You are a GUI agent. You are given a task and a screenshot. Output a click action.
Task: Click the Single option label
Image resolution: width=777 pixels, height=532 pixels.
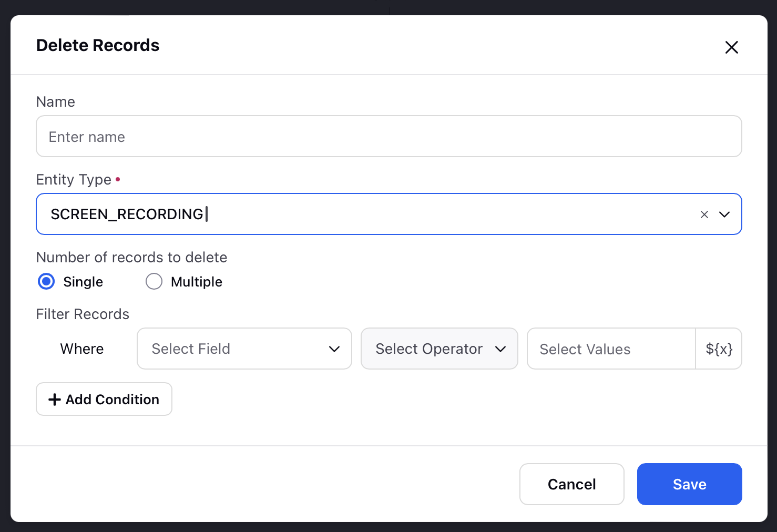coord(83,282)
